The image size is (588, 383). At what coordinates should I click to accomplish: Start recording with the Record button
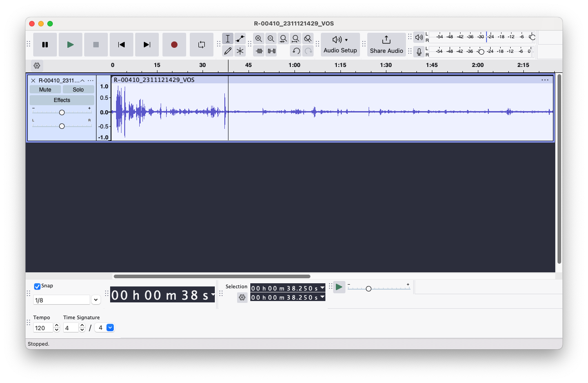click(x=174, y=45)
